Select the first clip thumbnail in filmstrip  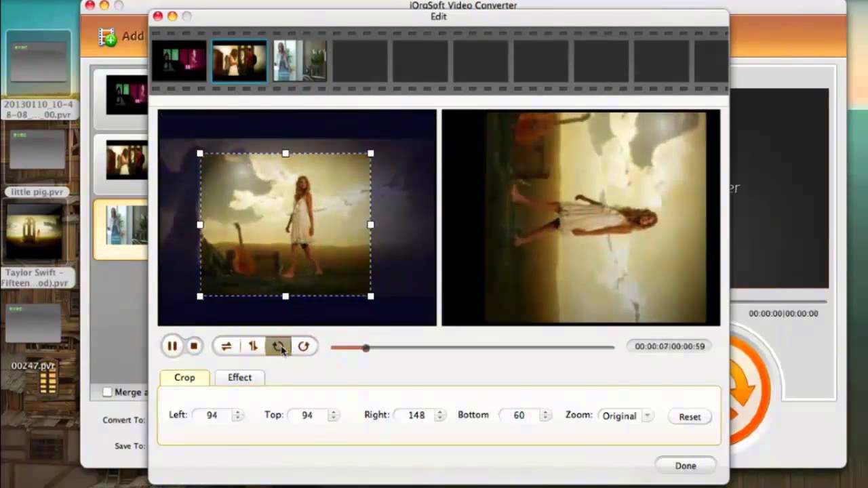coord(180,61)
